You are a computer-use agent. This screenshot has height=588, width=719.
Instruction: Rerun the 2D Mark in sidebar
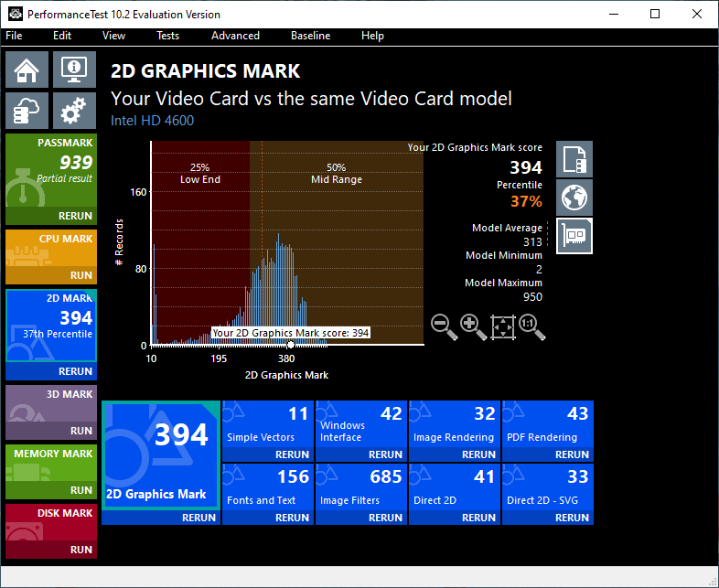tap(51, 371)
